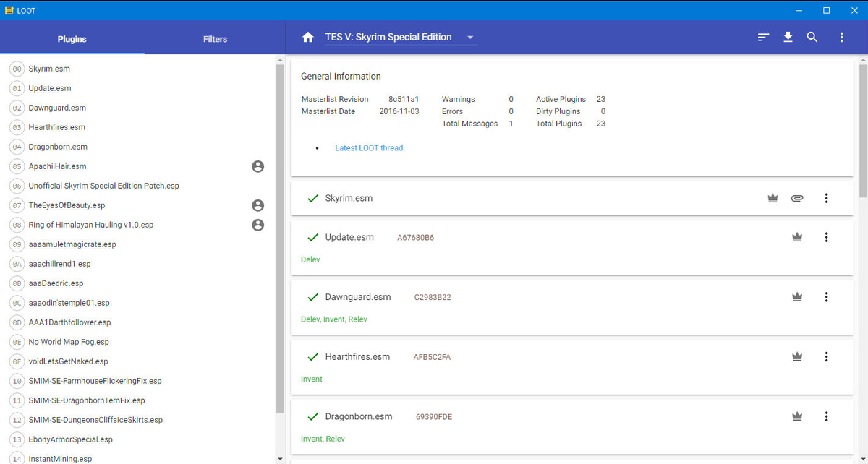Open the Latest LOOT thread link
The image size is (868, 464).
(370, 148)
